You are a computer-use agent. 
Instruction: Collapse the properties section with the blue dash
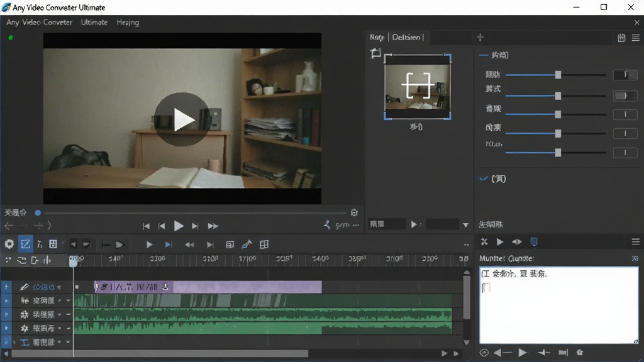484,55
